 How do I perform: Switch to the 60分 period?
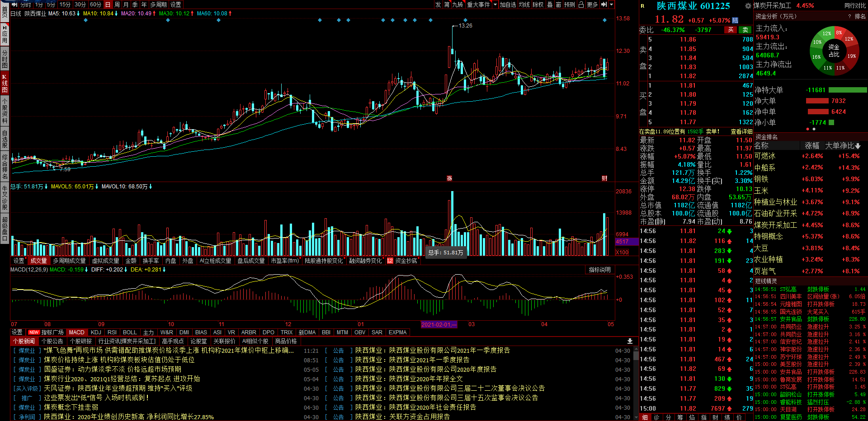(95, 5)
